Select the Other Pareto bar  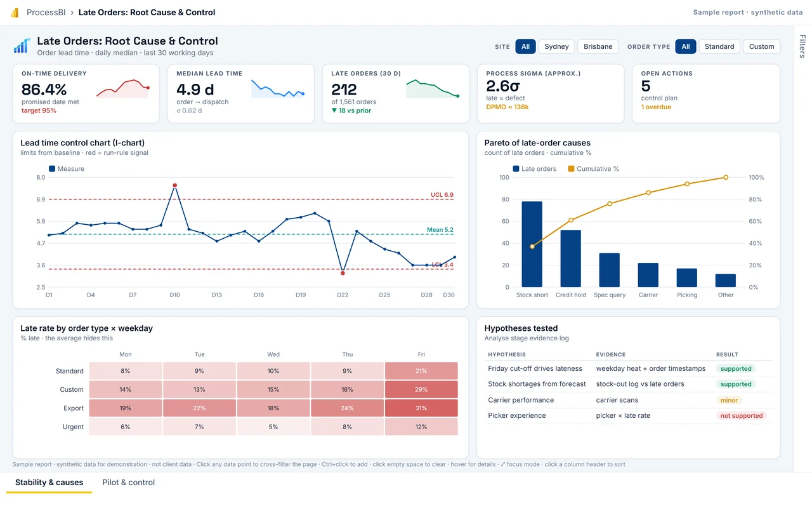click(x=726, y=281)
